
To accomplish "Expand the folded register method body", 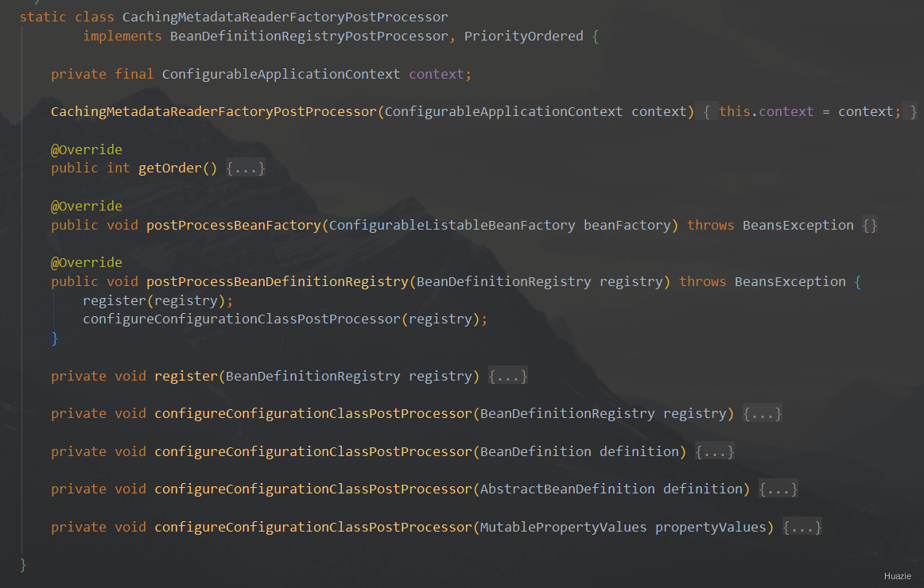I will click(x=507, y=376).
